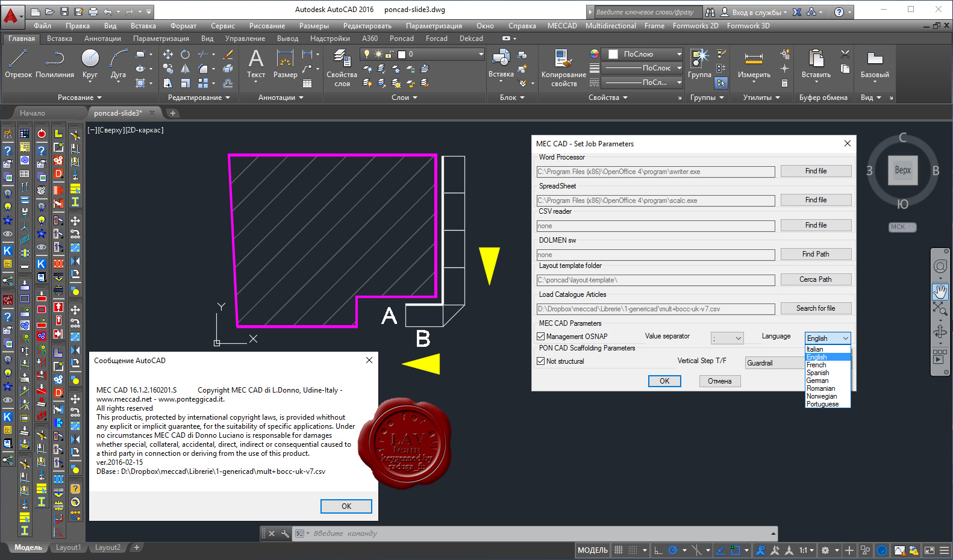Screen dimensions: 953x560
Task: Expand the Редактирование panel
Action: pos(199,98)
